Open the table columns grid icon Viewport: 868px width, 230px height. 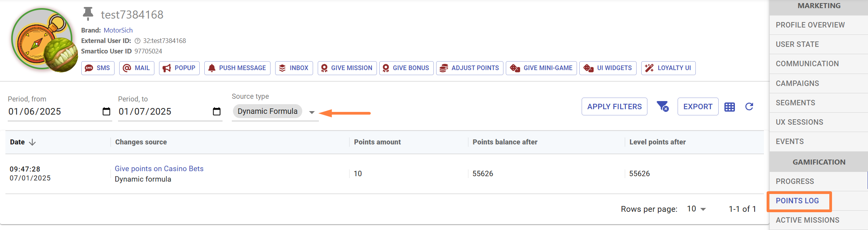(x=729, y=107)
